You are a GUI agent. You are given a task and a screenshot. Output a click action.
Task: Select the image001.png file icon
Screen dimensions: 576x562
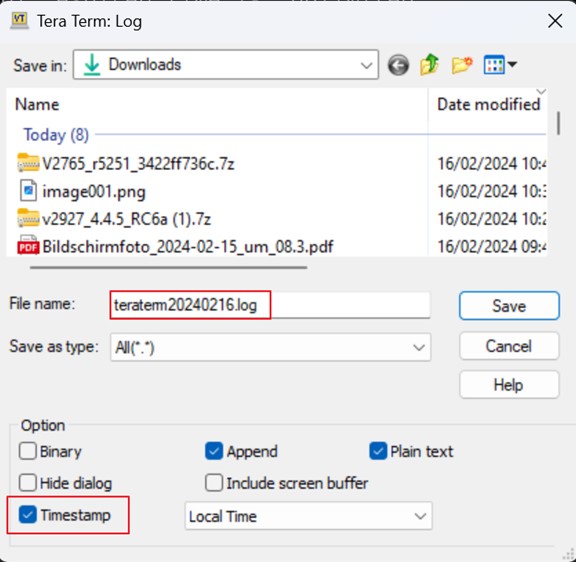28,191
